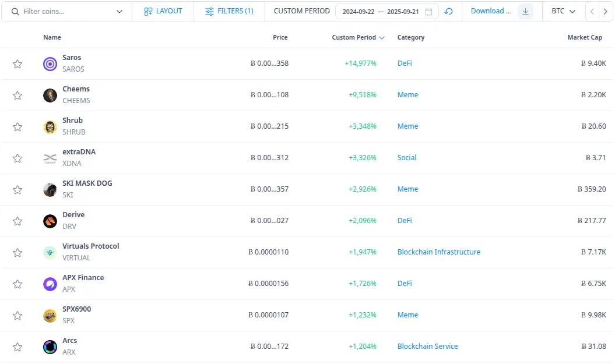Favorite the Cheems coin
This screenshot has width=615, height=364.
tap(17, 95)
